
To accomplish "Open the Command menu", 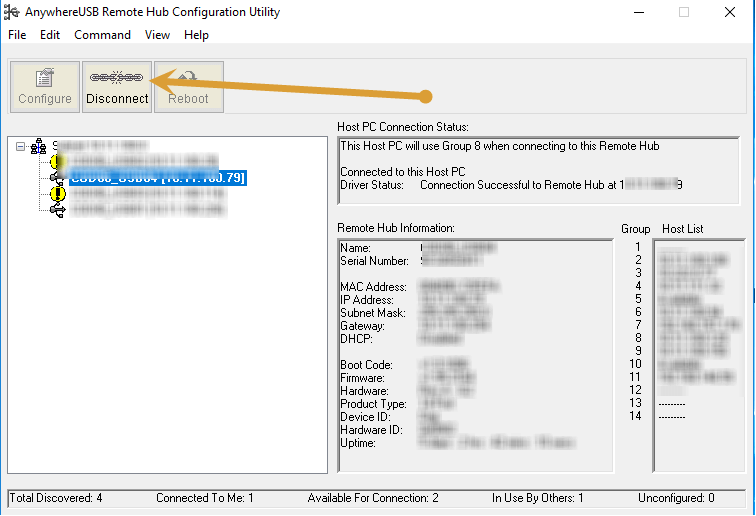I will click(102, 35).
